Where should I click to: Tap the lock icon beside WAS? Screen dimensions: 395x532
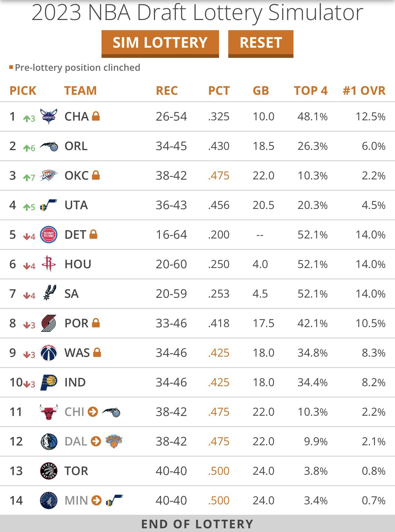point(97,352)
